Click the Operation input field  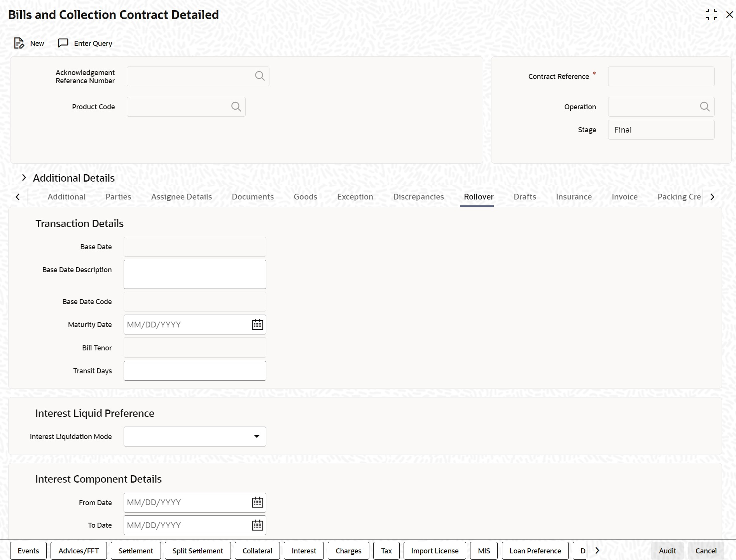pyautogui.click(x=661, y=107)
